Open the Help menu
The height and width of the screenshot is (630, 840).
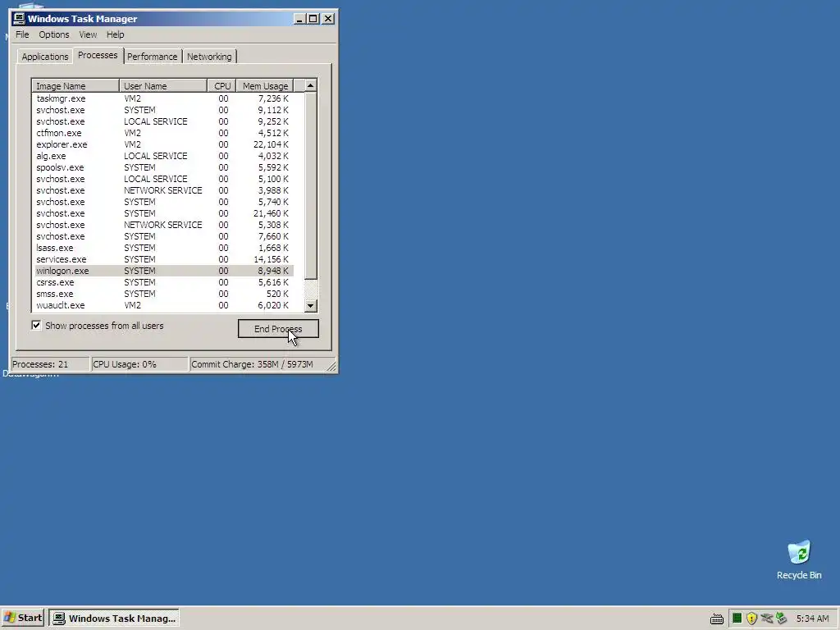(115, 34)
